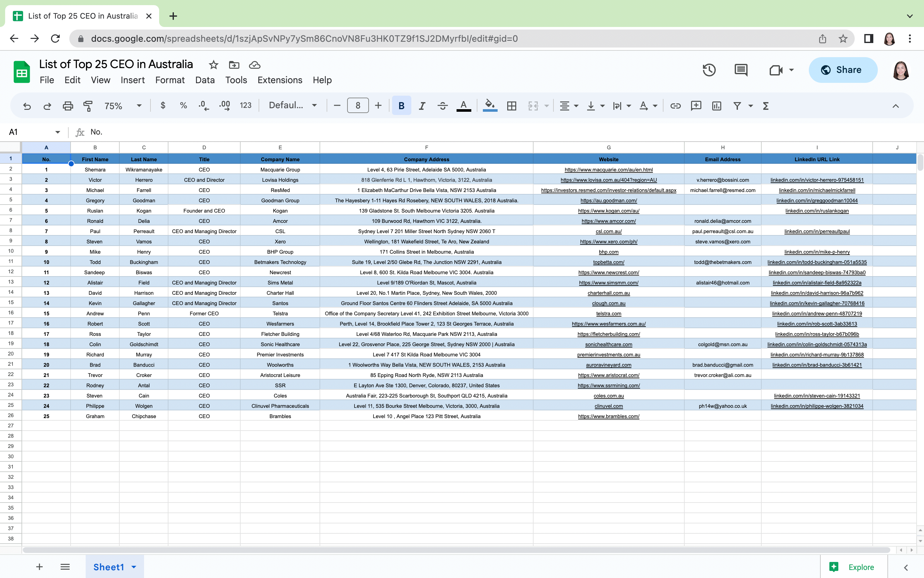The image size is (924, 578).
Task: View cloud save status icon
Action: click(255, 65)
